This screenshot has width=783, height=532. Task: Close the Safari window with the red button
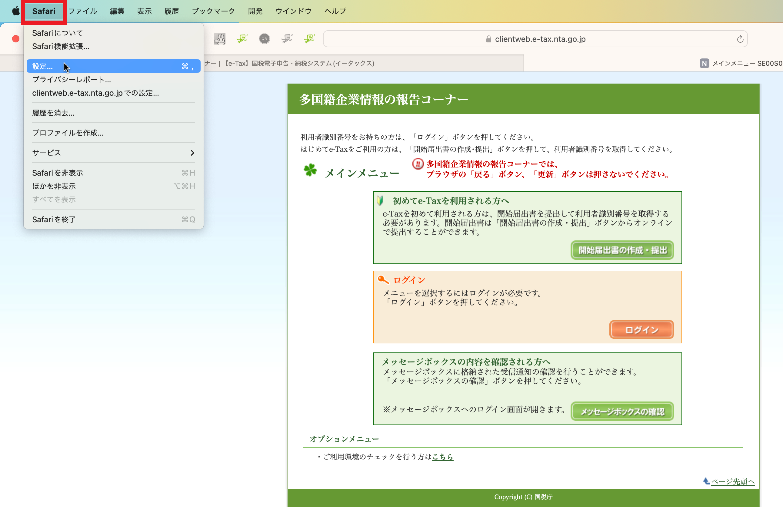coord(15,39)
